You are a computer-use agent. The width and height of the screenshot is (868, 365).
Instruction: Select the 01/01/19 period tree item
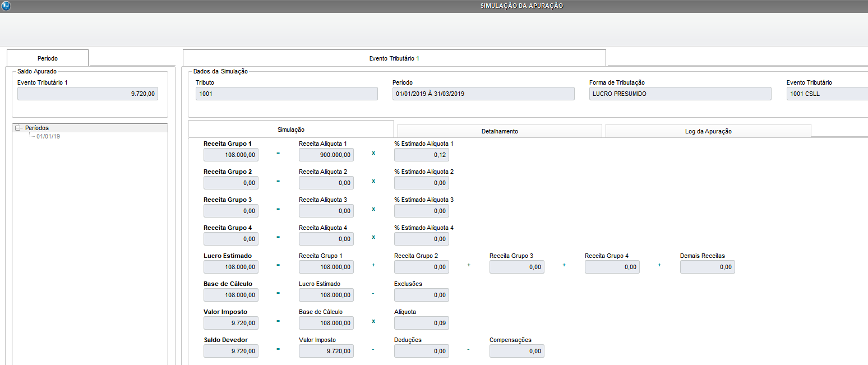point(48,136)
